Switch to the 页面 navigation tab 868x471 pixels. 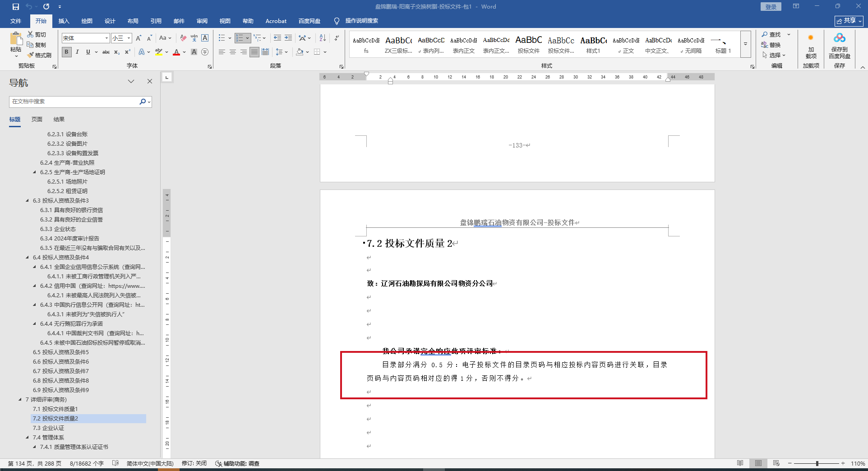[x=37, y=120]
